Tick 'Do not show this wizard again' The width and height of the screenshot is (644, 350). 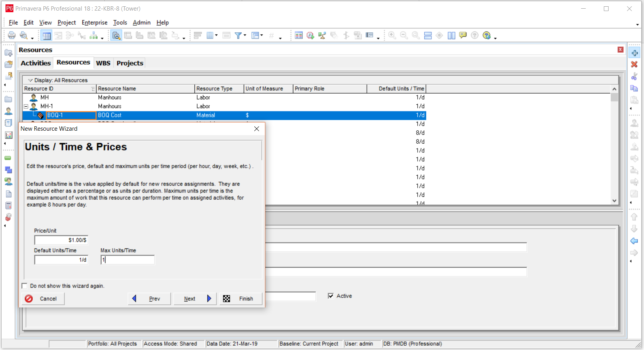pyautogui.click(x=24, y=286)
